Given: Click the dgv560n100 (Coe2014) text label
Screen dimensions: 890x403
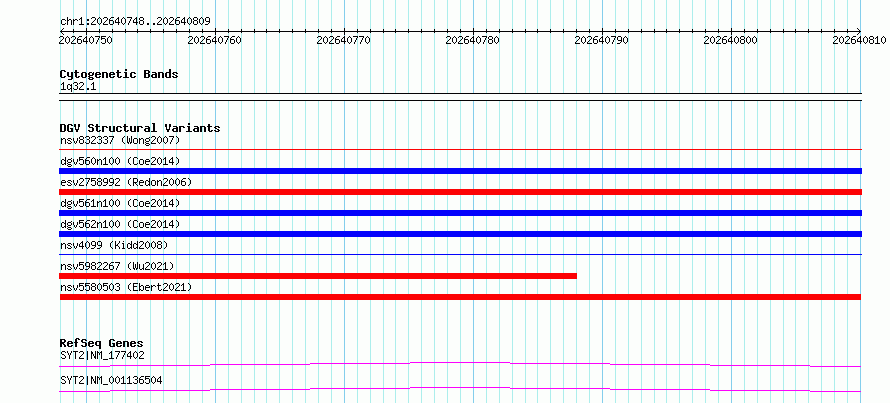Looking at the screenshot, I should (120, 161).
